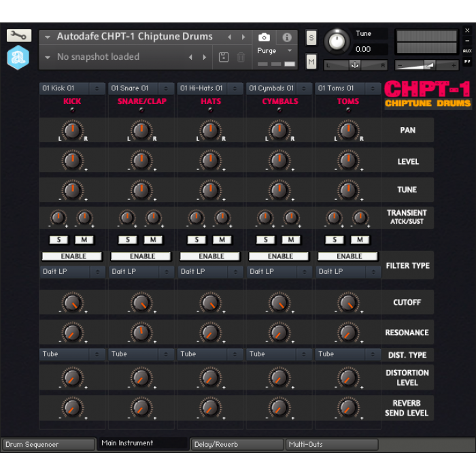Click the KICK distortion level knob
476x476 pixels.
[72, 378]
